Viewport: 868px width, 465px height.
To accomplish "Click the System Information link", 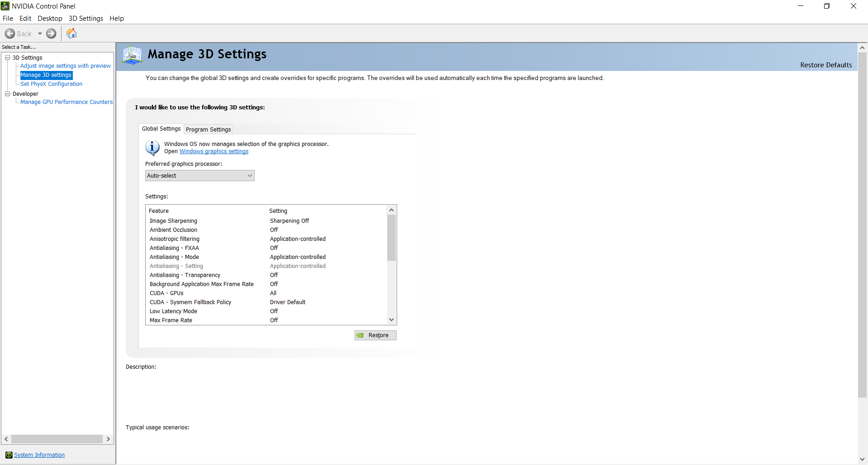I will point(39,455).
